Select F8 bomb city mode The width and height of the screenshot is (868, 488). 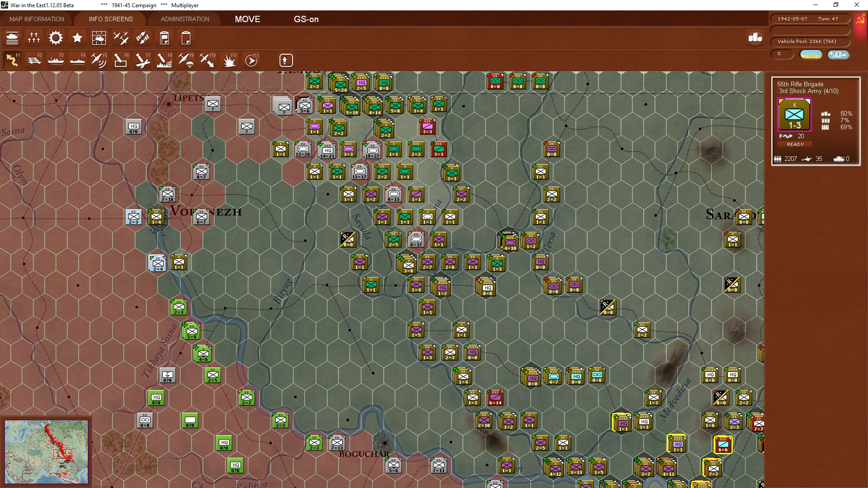164,60
